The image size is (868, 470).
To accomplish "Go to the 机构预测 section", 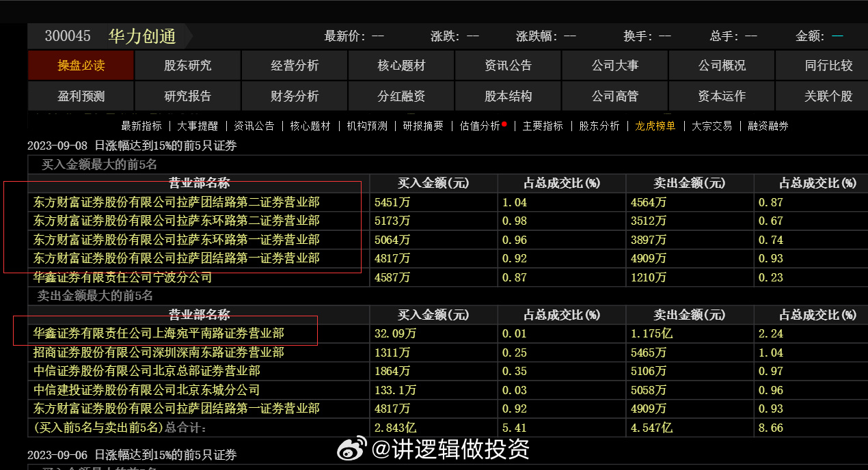I will tap(367, 126).
